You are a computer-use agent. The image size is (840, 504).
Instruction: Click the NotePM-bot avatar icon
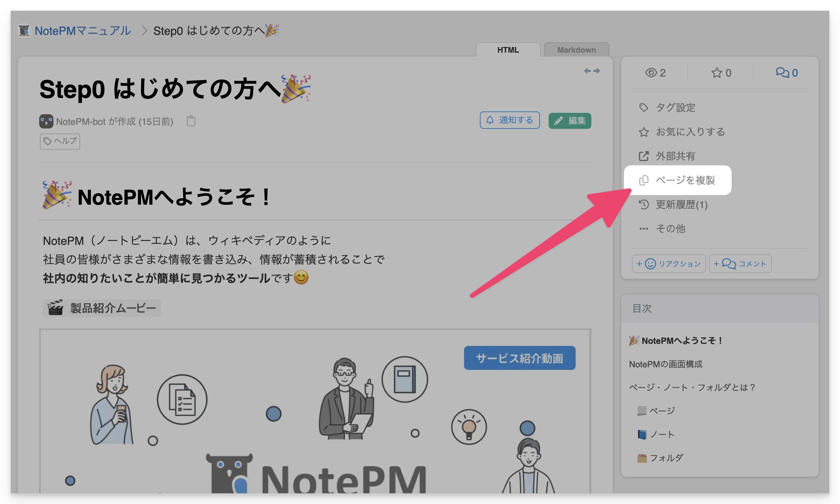[46, 121]
